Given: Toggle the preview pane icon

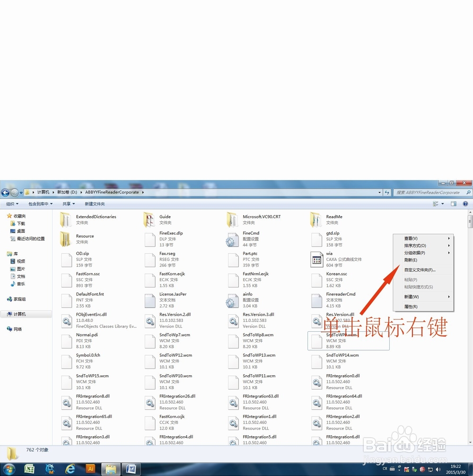Looking at the screenshot, I should coord(453,204).
